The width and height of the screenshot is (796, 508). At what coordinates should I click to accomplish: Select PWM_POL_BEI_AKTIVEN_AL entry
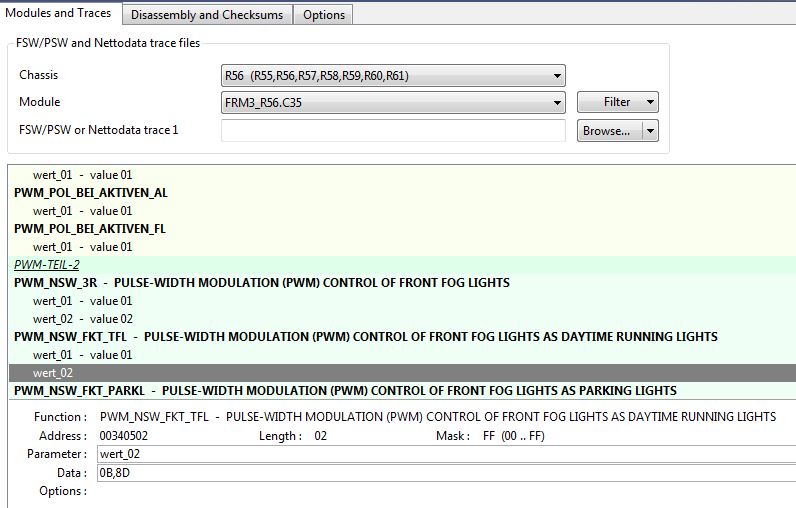tap(90, 192)
